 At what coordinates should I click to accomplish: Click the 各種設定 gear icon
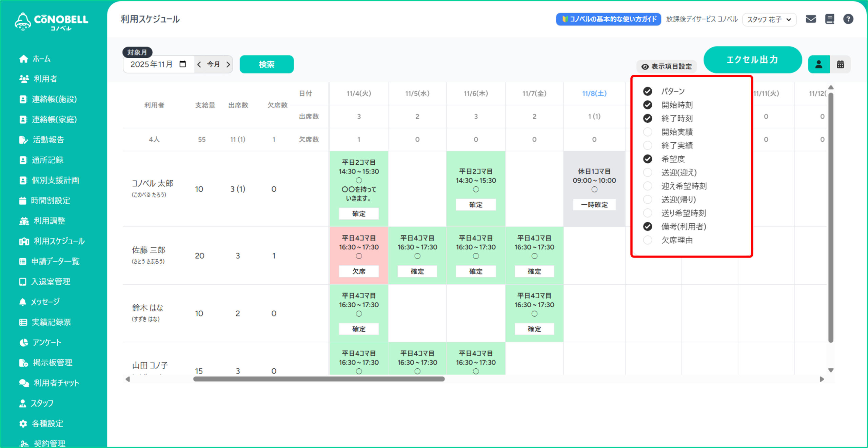coord(23,424)
